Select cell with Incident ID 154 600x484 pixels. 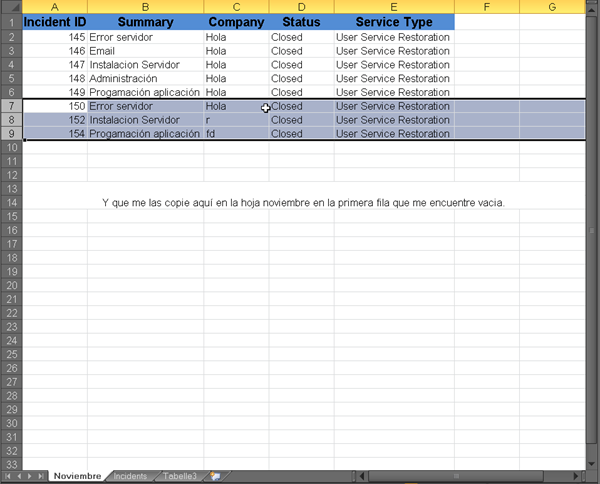point(55,134)
